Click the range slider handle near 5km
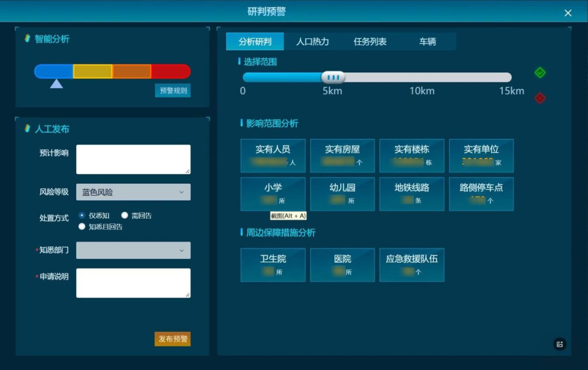 pos(333,77)
